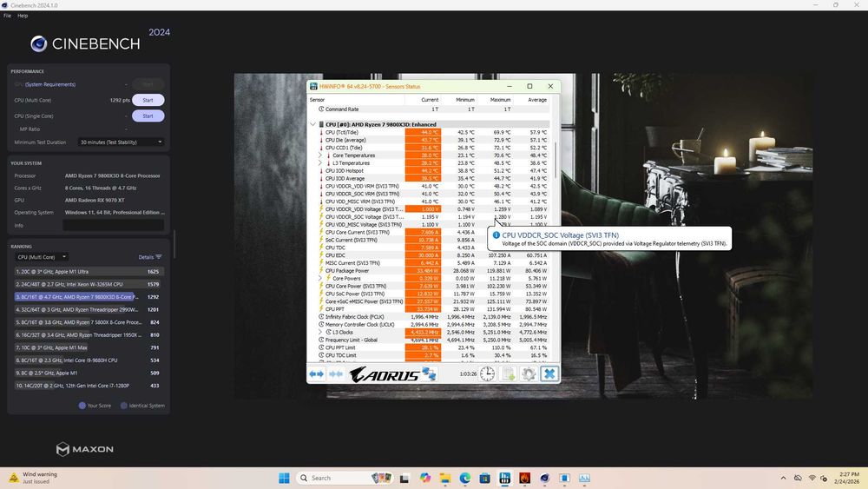
Task: Click the performance graph taskbar icon
Action: [584, 478]
